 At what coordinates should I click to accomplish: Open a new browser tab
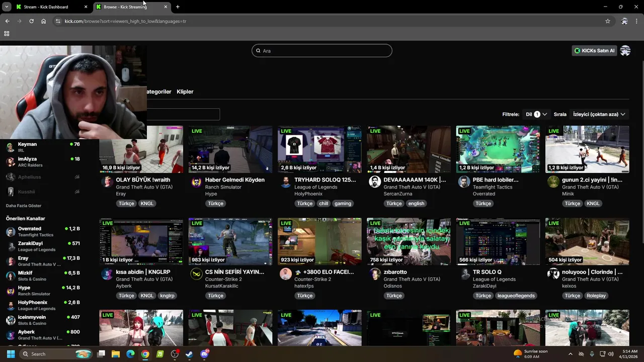click(178, 7)
